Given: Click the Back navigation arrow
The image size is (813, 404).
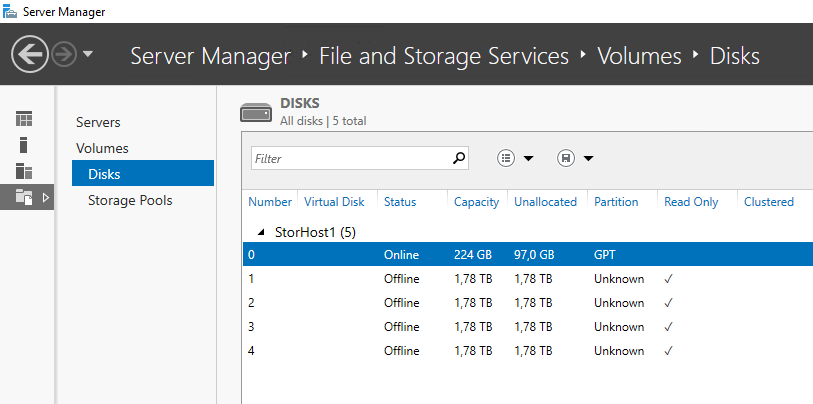Looking at the screenshot, I should (30, 54).
